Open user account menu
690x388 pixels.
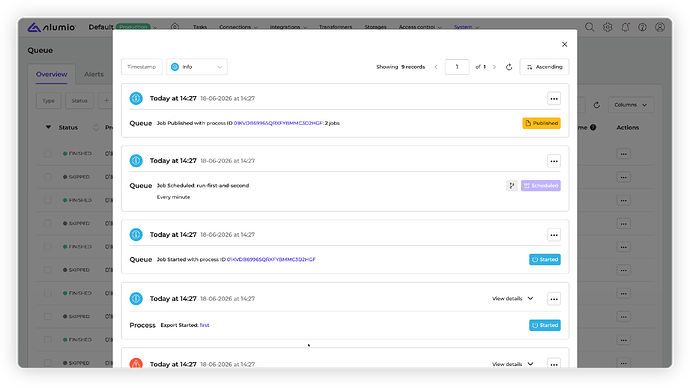click(660, 27)
